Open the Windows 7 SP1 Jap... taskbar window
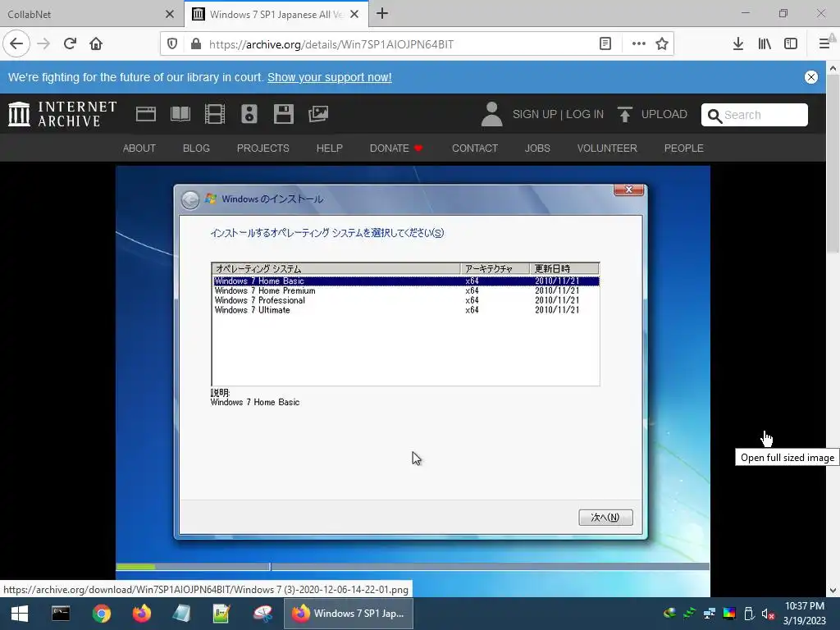 (348, 614)
